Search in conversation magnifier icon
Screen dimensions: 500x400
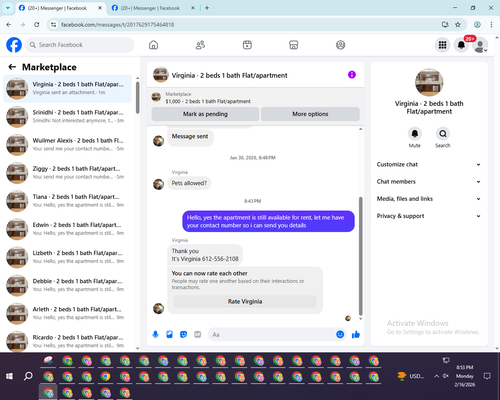[443, 134]
